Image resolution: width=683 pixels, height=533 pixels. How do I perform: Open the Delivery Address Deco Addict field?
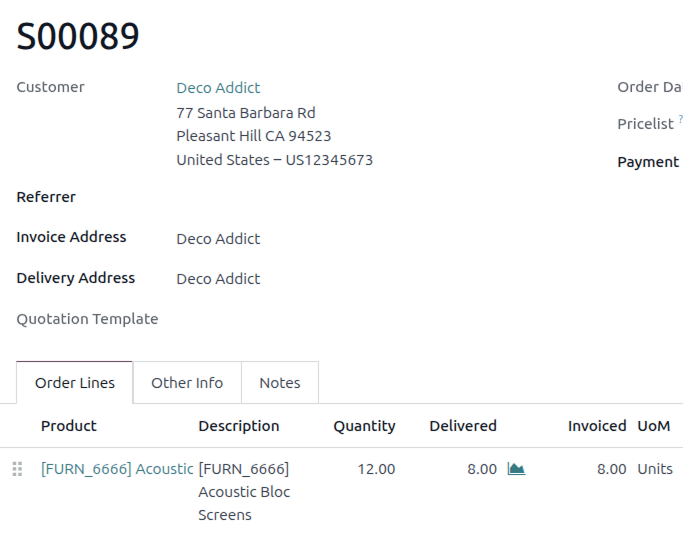click(218, 279)
